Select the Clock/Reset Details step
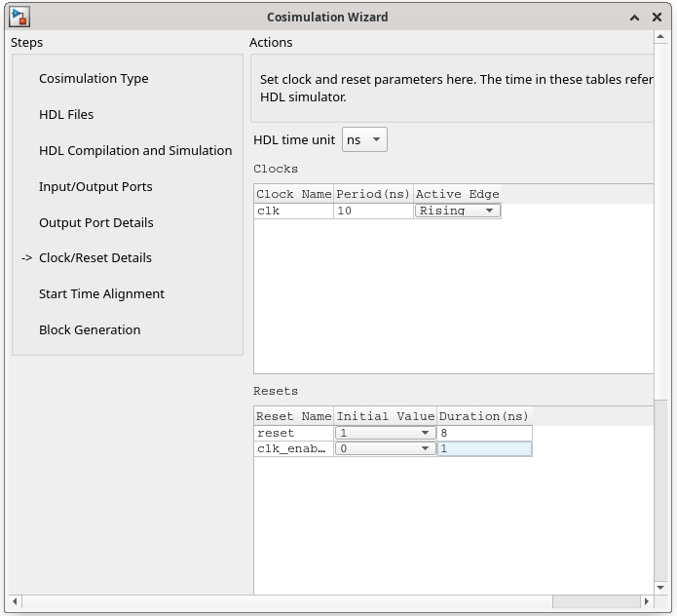The height and width of the screenshot is (616, 677). [x=95, y=257]
